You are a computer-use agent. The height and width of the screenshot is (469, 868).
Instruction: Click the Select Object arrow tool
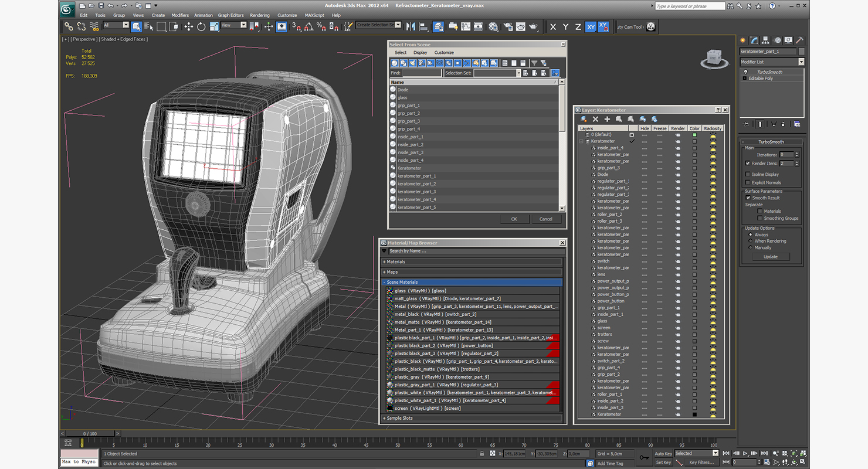point(136,26)
